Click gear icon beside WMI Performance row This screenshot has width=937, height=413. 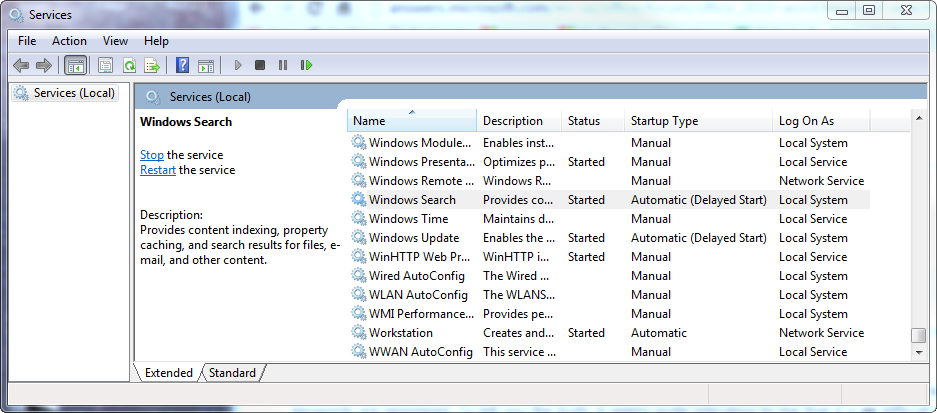pos(359,314)
